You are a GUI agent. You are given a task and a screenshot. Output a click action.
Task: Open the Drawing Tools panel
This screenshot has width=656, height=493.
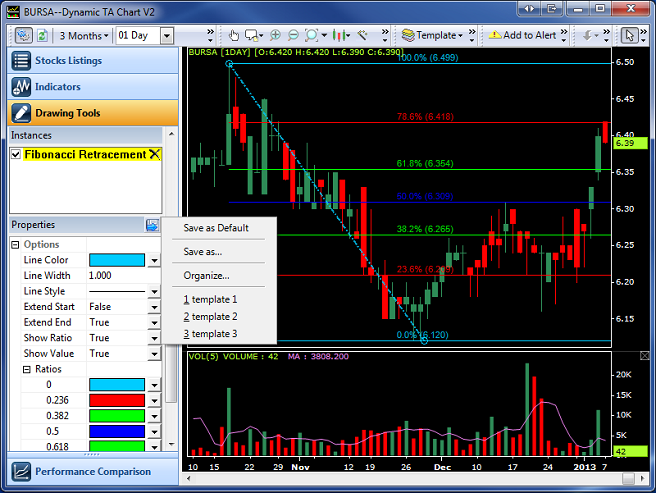point(93,113)
